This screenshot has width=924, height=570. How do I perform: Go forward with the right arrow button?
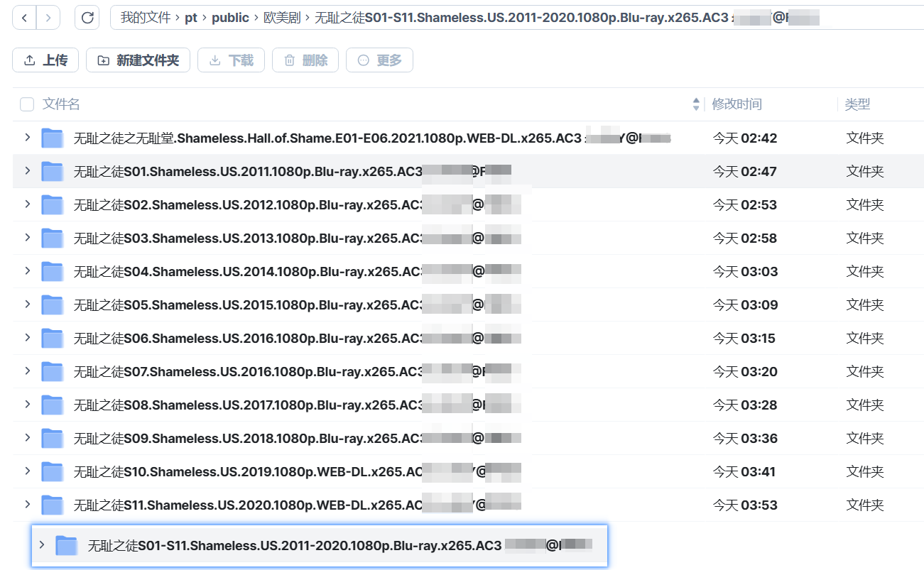[x=48, y=18]
